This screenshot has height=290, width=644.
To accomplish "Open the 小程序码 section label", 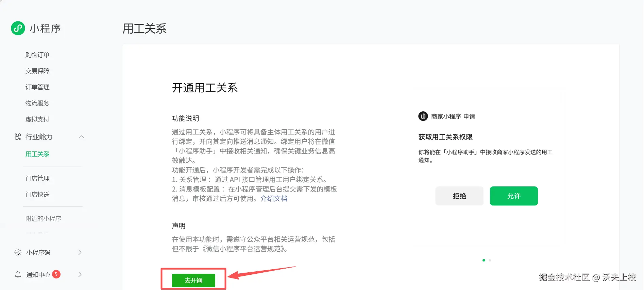I will (38, 252).
